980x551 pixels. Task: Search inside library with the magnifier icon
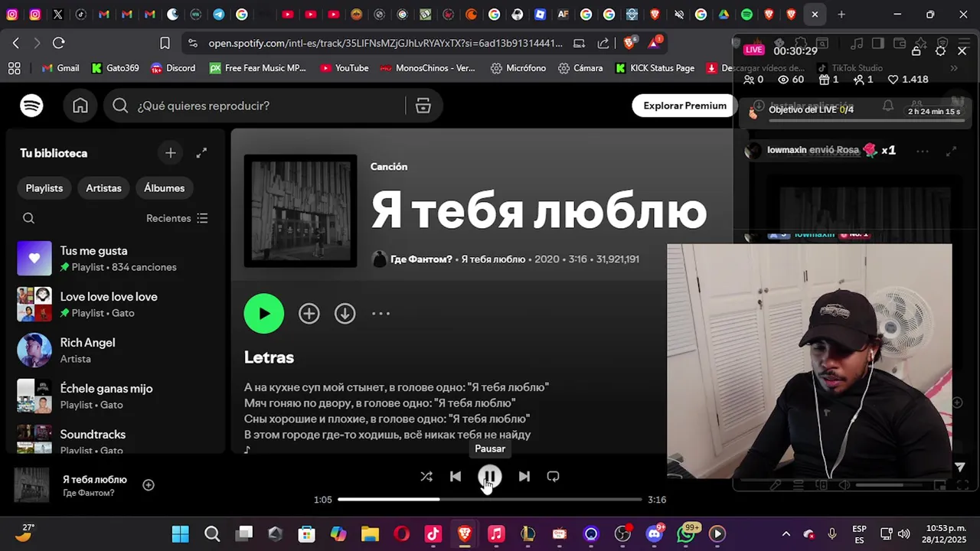[x=28, y=218]
